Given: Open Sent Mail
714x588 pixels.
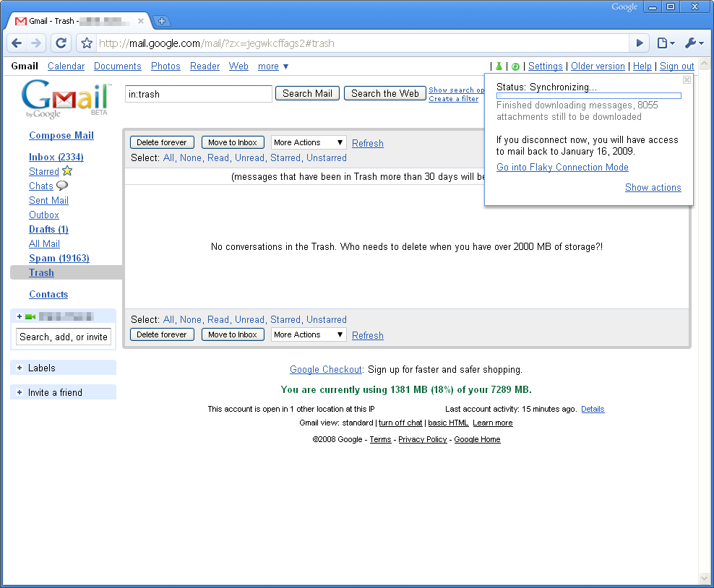Looking at the screenshot, I should (x=48, y=201).
